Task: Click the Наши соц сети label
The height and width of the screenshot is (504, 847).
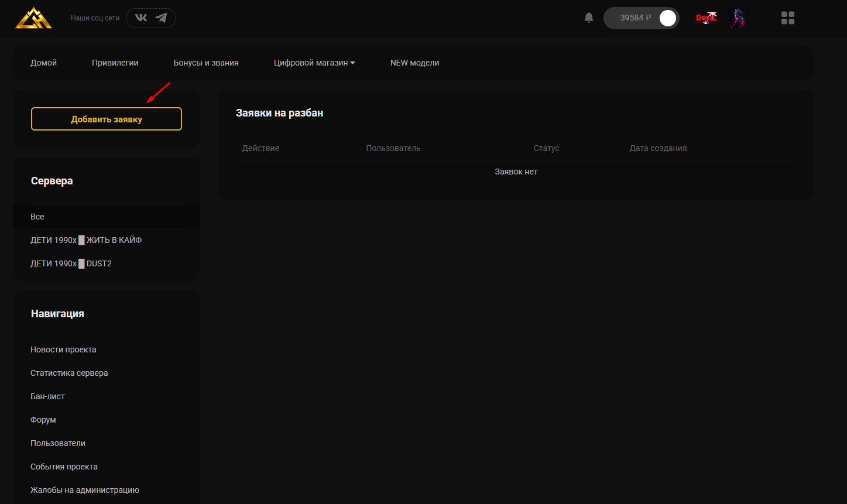Action: pos(95,18)
